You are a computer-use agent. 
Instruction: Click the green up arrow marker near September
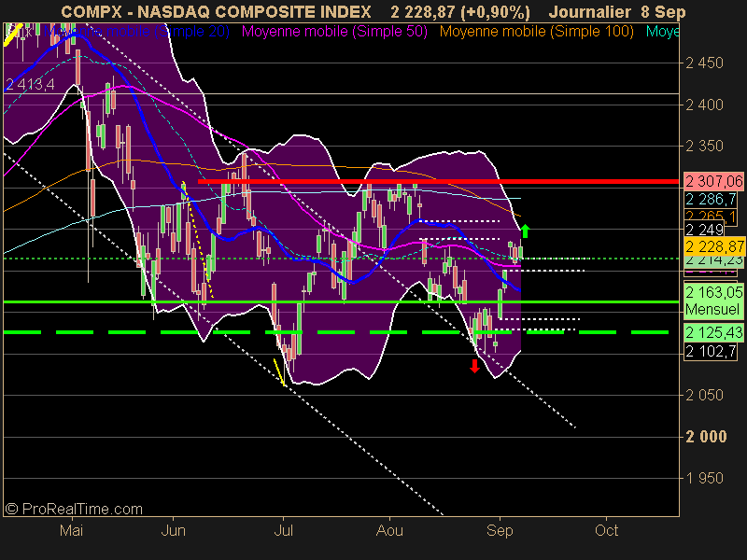click(525, 231)
